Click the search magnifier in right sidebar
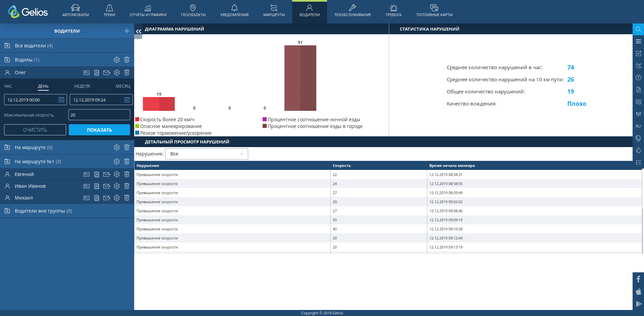 pos(638,30)
